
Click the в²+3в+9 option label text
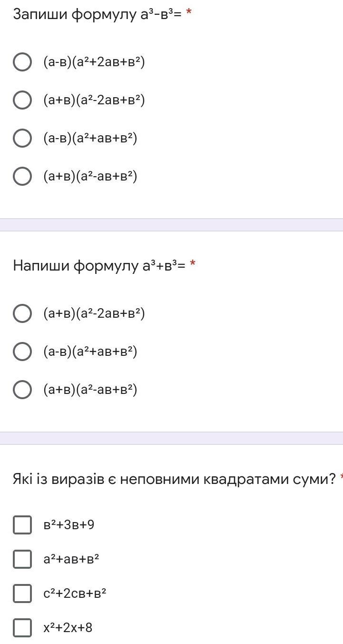tap(69, 525)
